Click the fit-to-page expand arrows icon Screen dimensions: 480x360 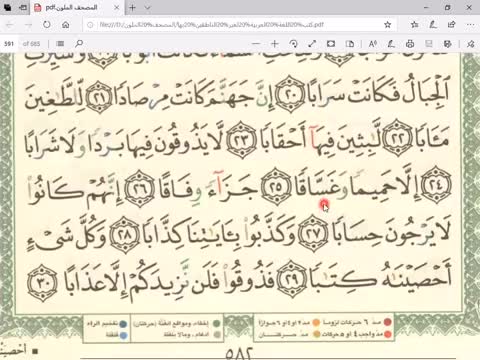coord(312,44)
